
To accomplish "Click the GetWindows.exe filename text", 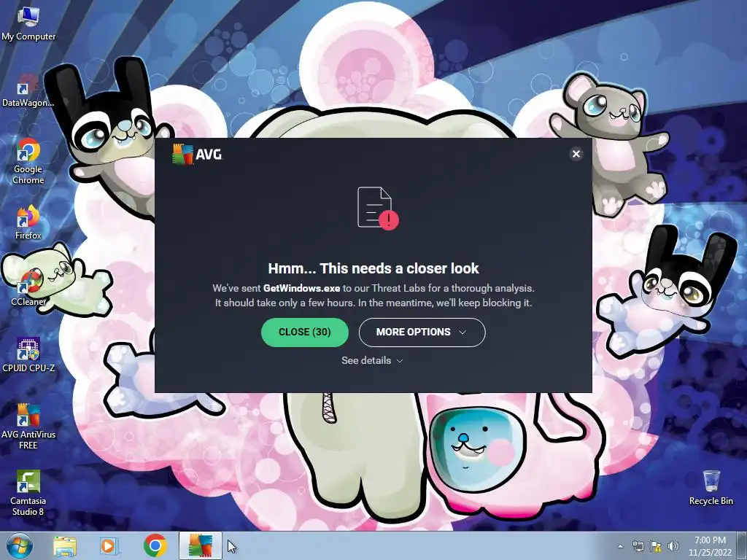I will (x=301, y=288).
